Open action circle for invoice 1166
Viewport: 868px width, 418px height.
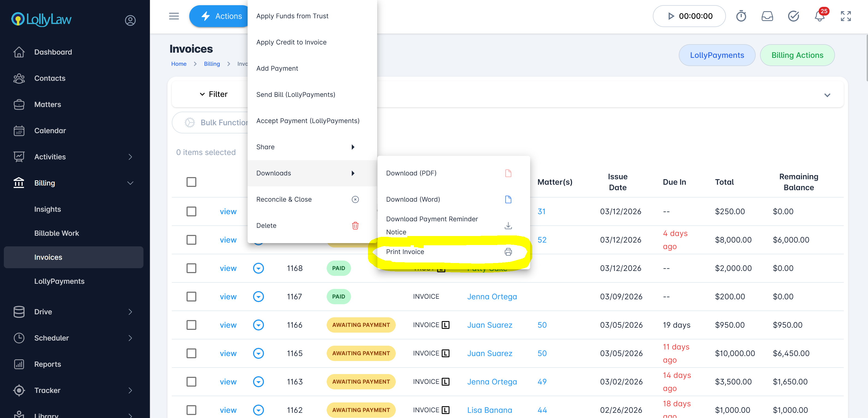[258, 325]
